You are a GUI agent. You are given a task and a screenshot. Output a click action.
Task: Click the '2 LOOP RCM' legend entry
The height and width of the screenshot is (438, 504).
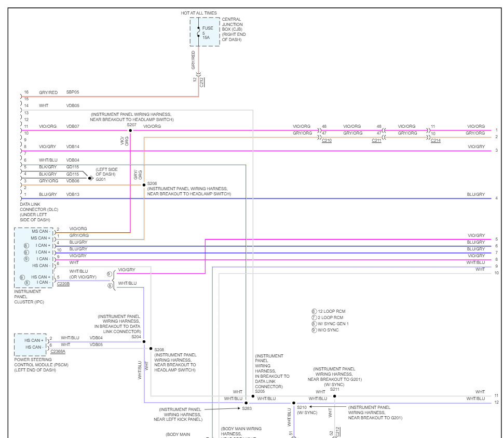pyautogui.click(x=327, y=317)
